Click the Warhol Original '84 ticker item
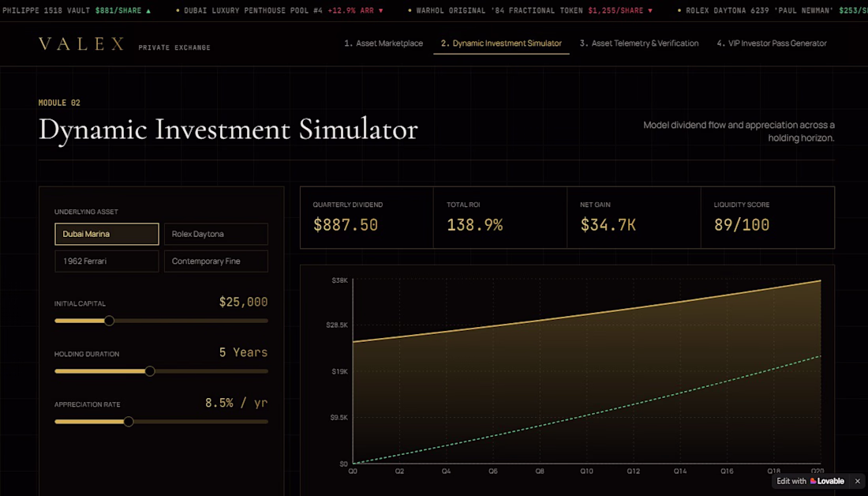Image resolution: width=868 pixels, height=496 pixels. [529, 10]
